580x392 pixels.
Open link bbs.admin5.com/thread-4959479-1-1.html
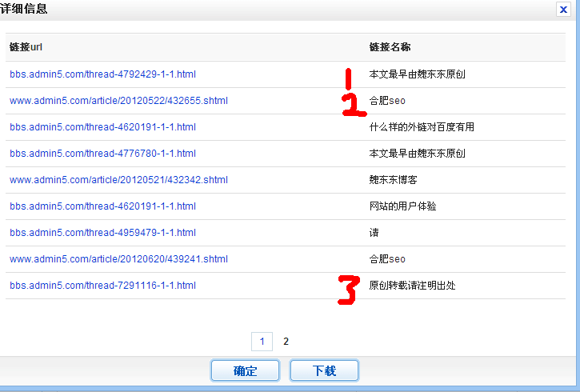[x=102, y=233]
